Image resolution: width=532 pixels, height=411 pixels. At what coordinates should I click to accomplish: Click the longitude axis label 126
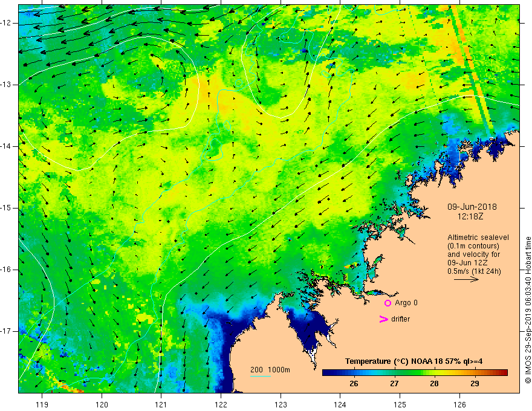459,404
